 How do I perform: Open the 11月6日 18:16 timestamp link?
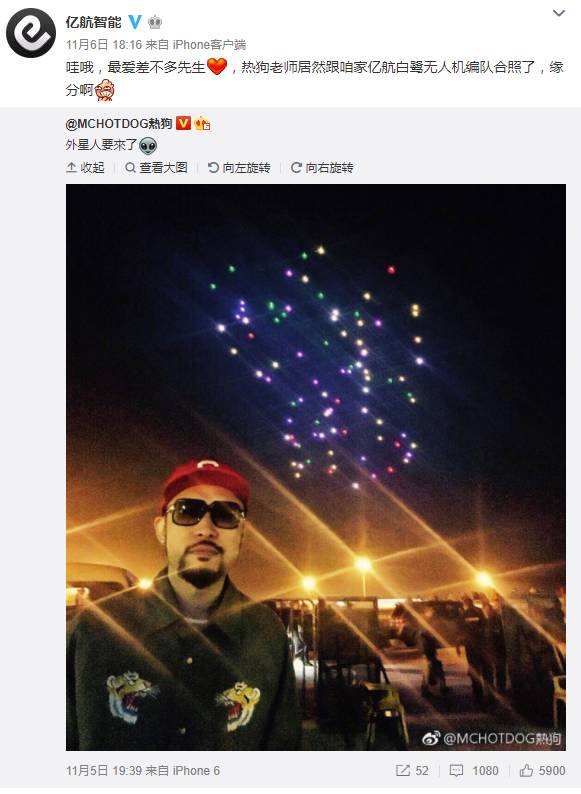click(x=104, y=45)
